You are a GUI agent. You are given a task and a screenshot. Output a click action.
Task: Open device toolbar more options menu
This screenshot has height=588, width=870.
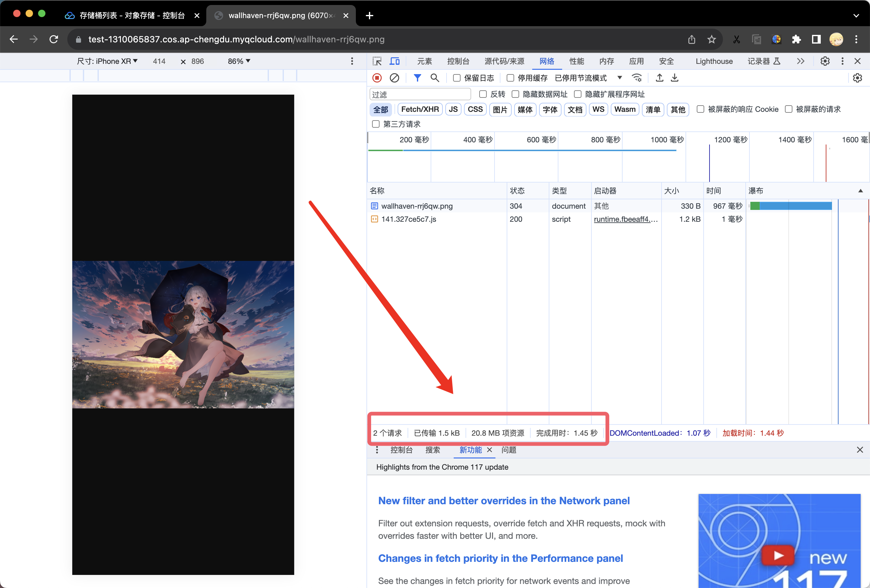pos(352,61)
